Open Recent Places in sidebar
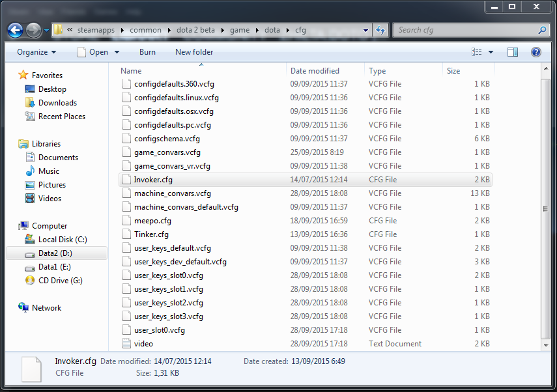The width and height of the screenshot is (557, 392). pos(62,117)
